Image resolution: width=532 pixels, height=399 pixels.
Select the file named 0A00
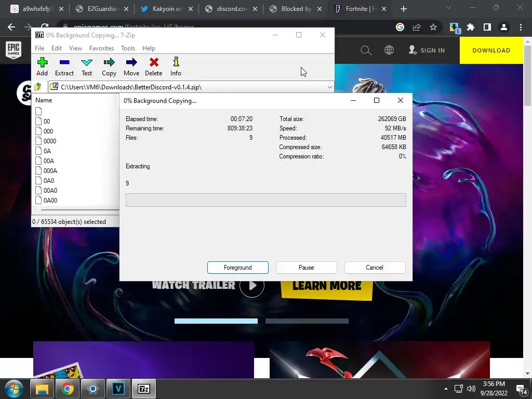(x=46, y=200)
